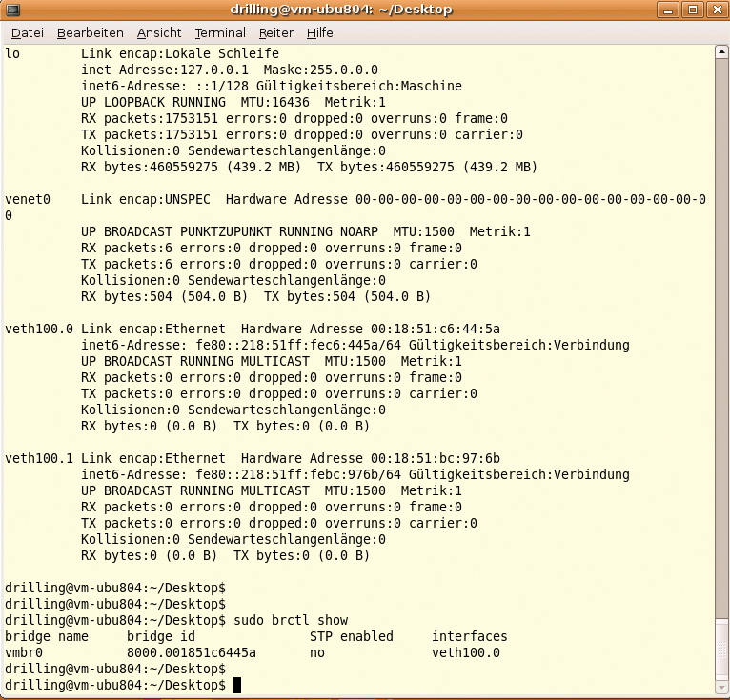The height and width of the screenshot is (700, 730).
Task: Click the scrollbar up arrow
Action: (x=721, y=51)
